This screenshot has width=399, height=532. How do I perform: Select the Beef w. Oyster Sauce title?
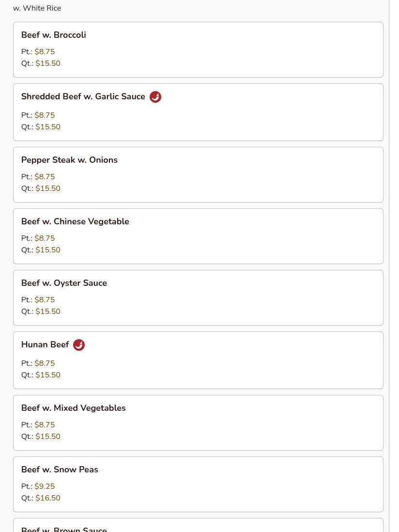click(x=64, y=283)
